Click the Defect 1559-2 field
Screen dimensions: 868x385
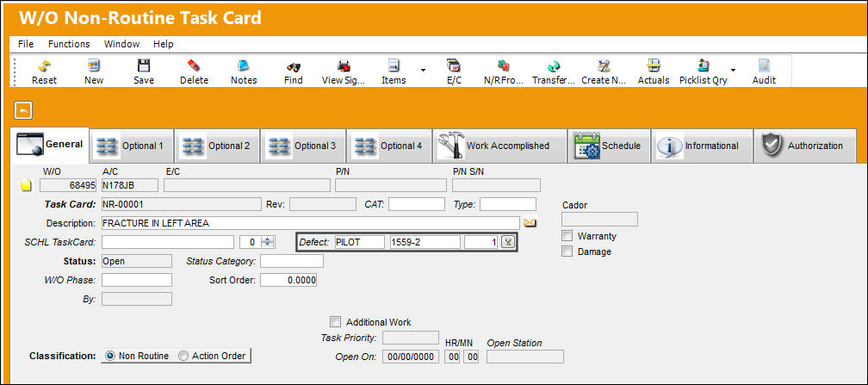tap(425, 242)
